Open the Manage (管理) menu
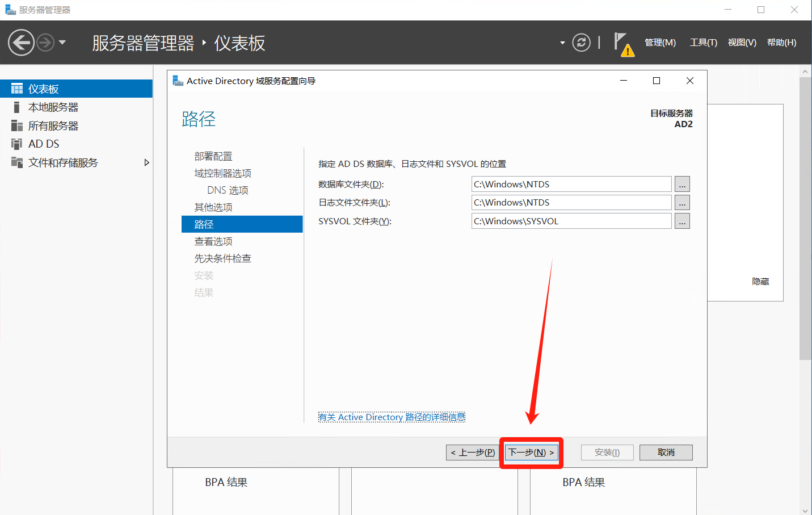The image size is (812, 515). click(x=660, y=43)
